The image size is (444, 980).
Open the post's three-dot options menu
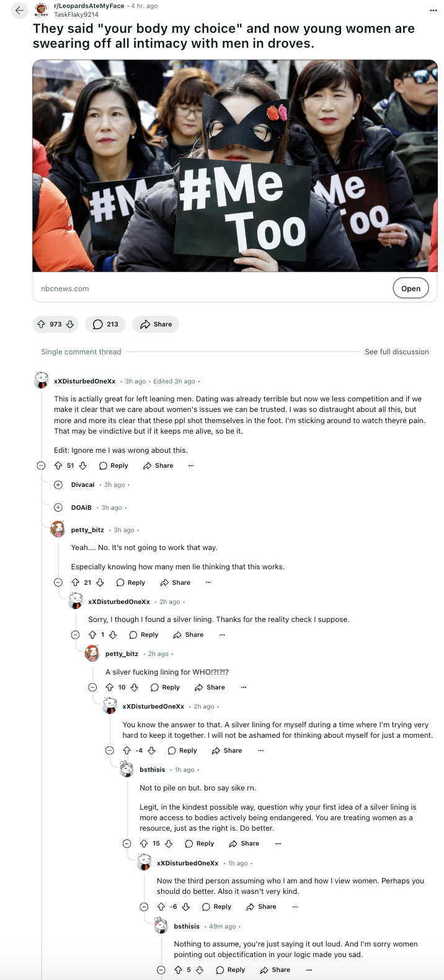[x=433, y=11]
